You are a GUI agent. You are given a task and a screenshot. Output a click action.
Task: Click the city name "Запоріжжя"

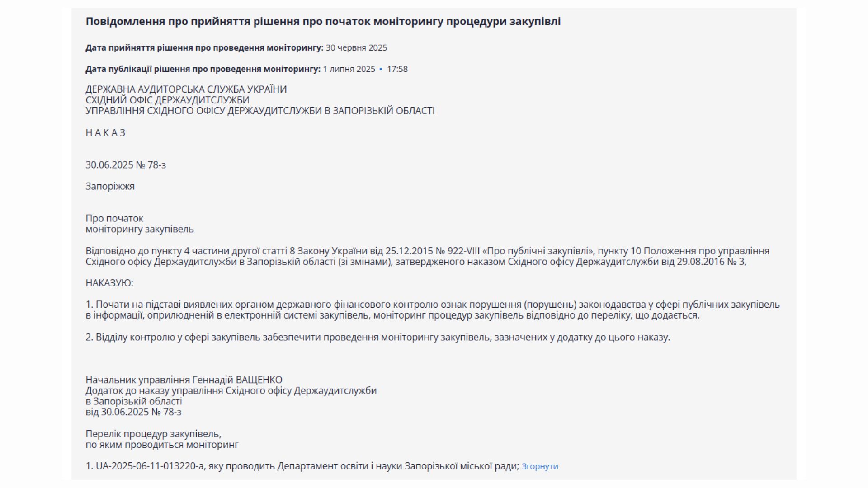coord(110,186)
